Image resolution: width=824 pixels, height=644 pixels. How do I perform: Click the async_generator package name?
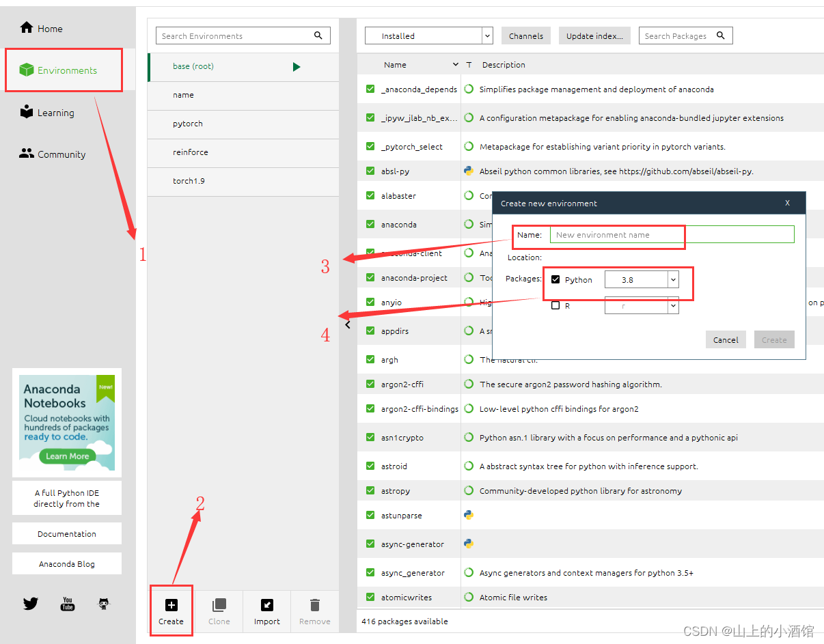point(413,572)
